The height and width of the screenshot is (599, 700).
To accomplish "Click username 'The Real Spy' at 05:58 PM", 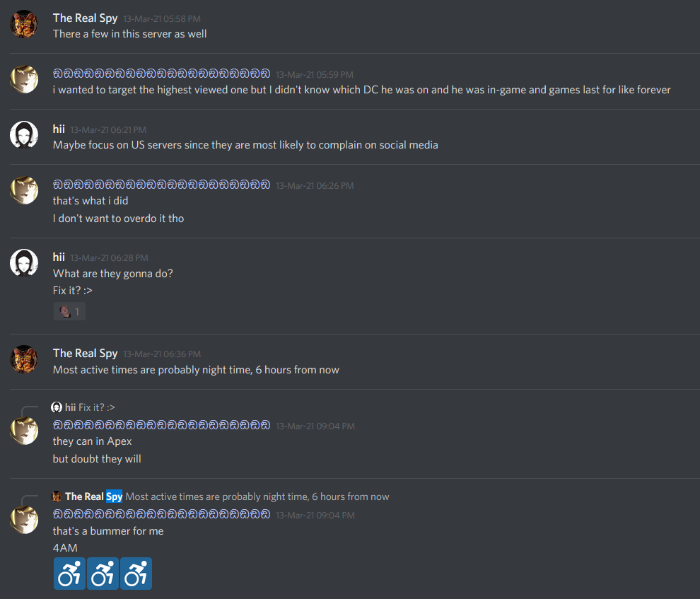I will click(x=86, y=18).
